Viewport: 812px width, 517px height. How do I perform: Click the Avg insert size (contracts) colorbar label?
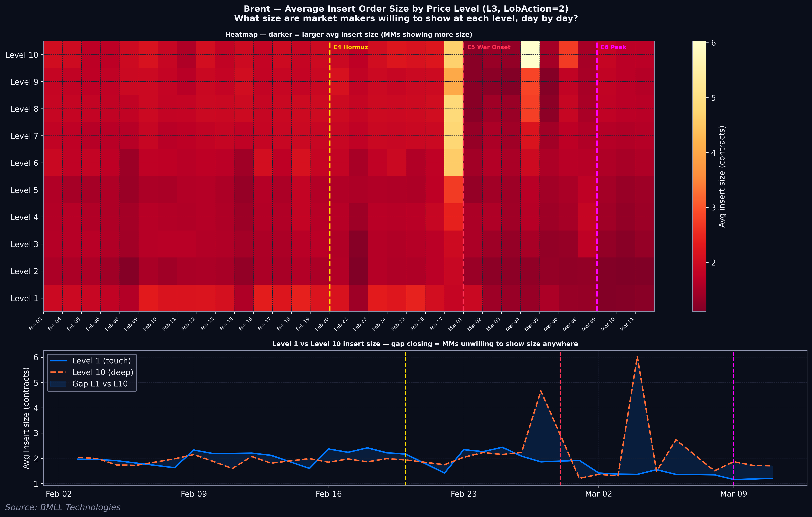pos(722,176)
